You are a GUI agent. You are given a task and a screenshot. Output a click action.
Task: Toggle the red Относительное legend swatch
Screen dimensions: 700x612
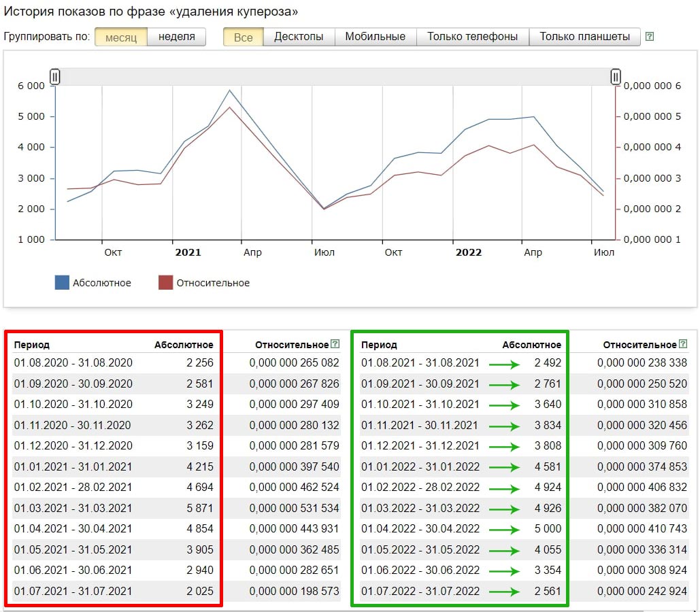click(x=165, y=283)
